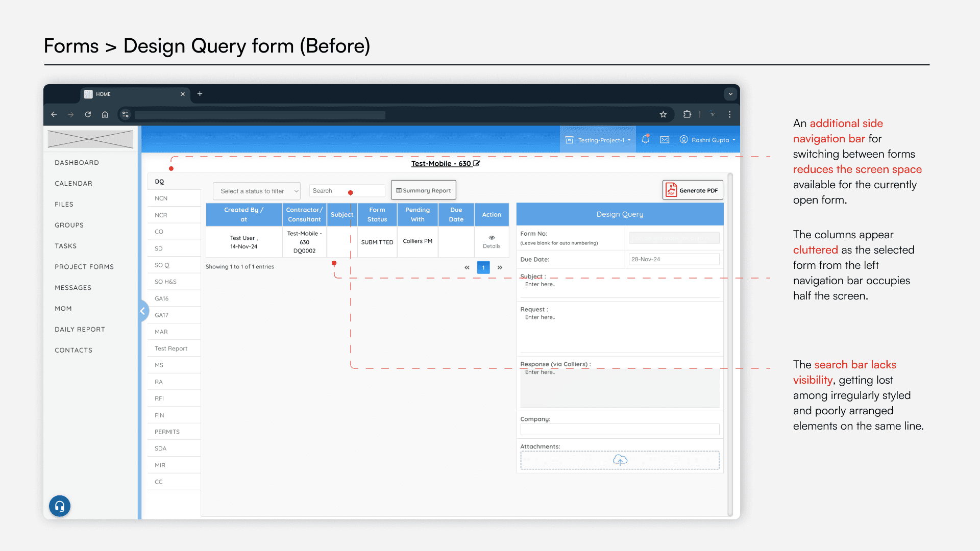Screen dimensions: 980x551
Task: Close the HOME browser tab
Action: 182,94
